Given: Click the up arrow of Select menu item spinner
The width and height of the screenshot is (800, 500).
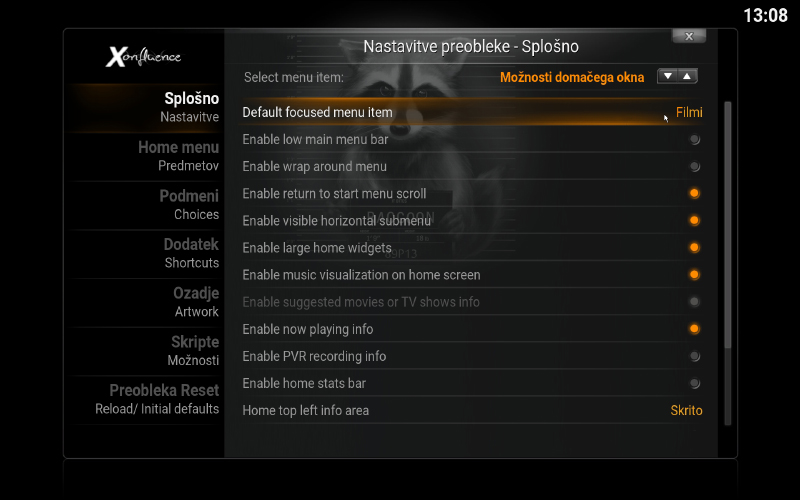Looking at the screenshot, I should (687, 76).
